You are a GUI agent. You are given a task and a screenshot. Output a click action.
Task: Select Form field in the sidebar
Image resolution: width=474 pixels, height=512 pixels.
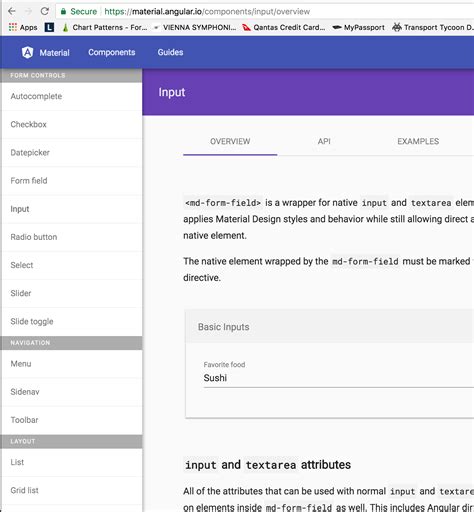coord(71,181)
